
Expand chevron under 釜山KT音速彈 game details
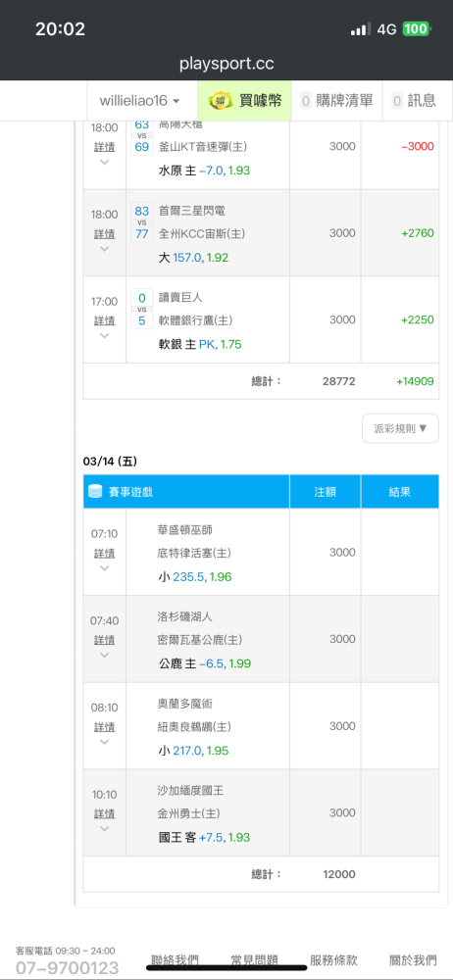pyautogui.click(x=105, y=162)
